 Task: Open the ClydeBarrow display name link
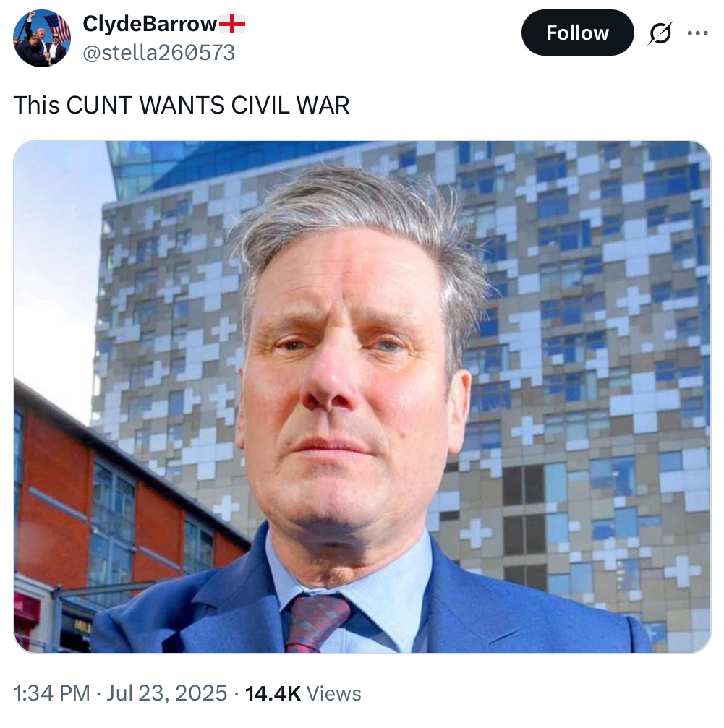150,24
